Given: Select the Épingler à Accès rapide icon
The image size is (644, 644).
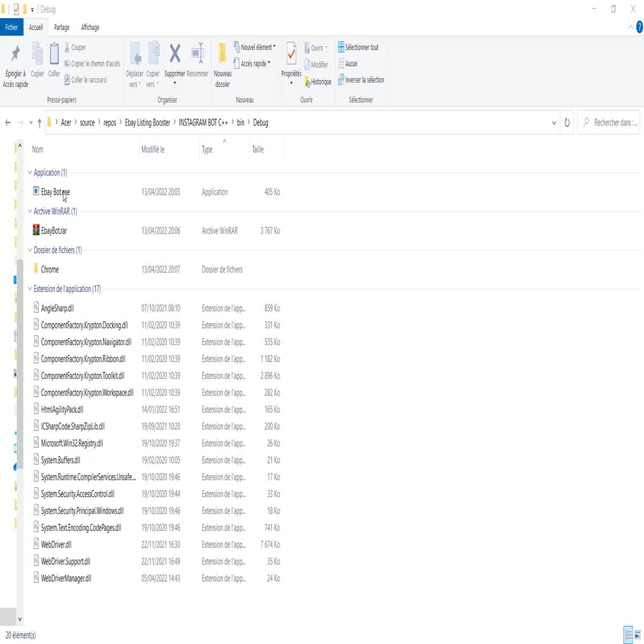Looking at the screenshot, I should [x=14, y=54].
